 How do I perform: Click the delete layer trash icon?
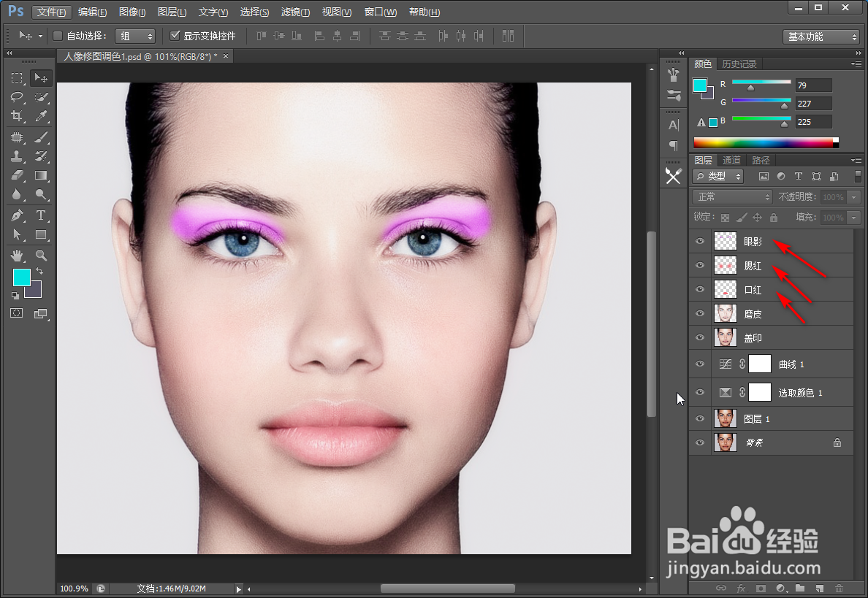[x=840, y=588]
